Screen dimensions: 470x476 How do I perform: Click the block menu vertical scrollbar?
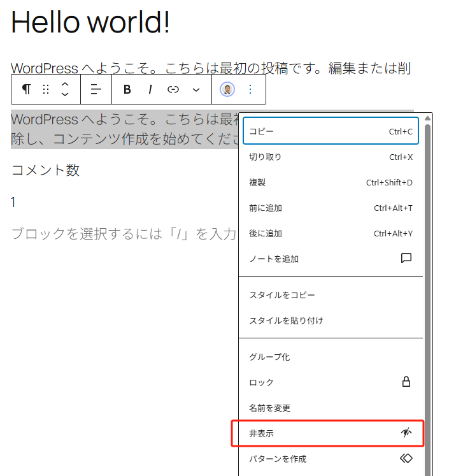tap(428, 287)
